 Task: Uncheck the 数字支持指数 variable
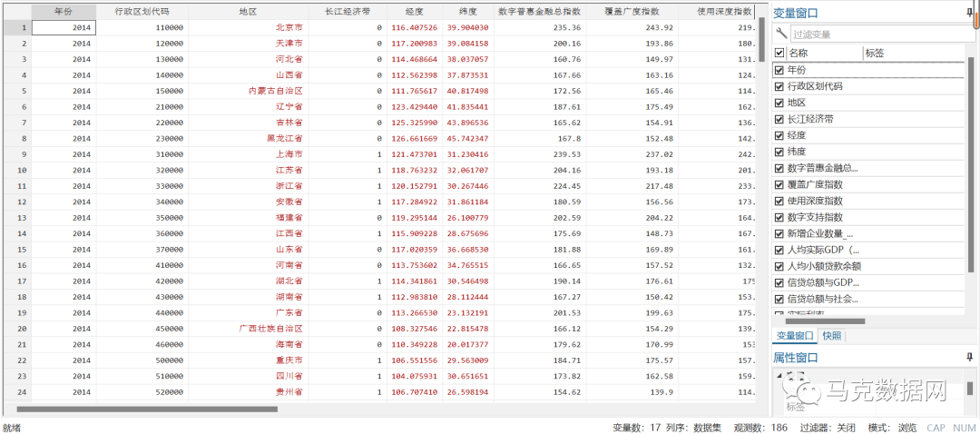point(779,217)
